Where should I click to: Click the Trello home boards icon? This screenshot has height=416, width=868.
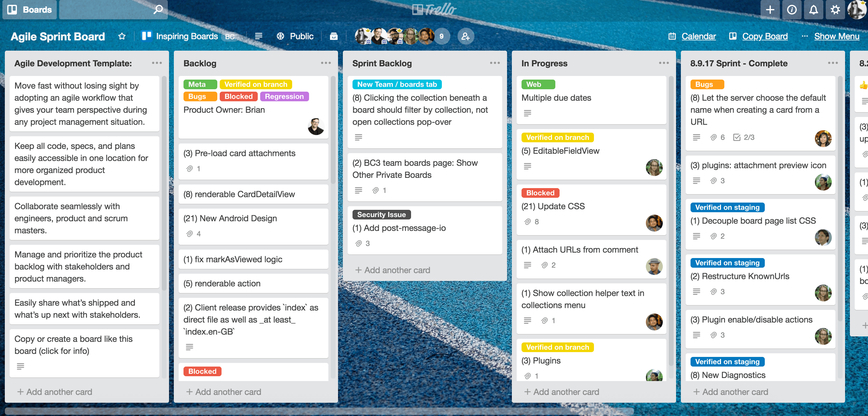12,9
